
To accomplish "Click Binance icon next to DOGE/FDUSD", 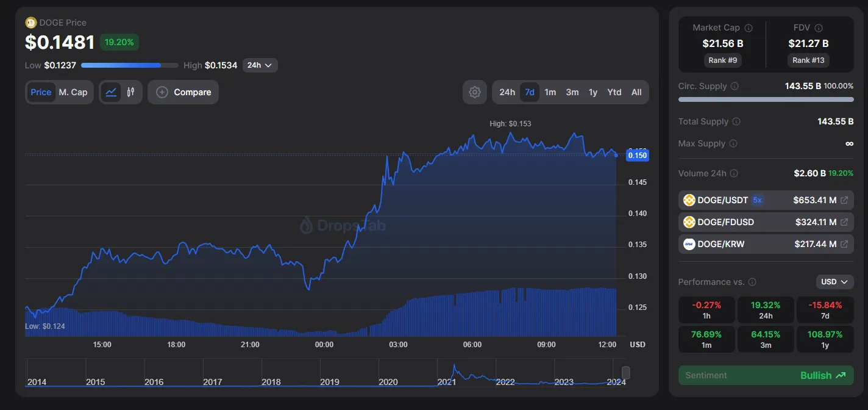I will coord(689,222).
